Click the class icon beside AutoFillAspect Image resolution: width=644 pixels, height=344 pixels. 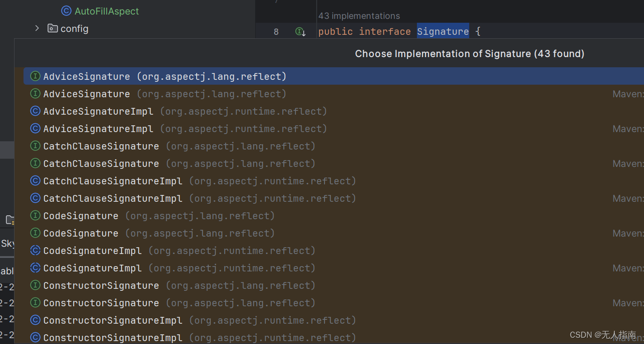click(x=65, y=11)
